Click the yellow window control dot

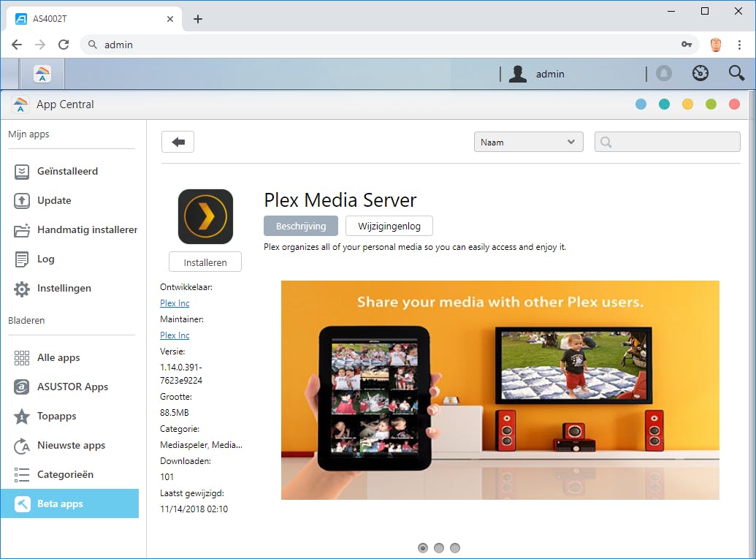687,104
